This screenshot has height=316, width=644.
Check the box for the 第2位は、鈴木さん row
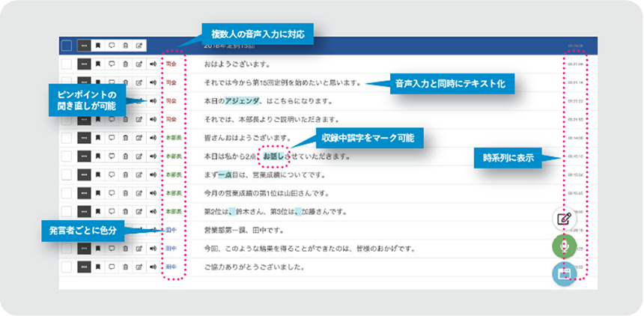coord(66,211)
